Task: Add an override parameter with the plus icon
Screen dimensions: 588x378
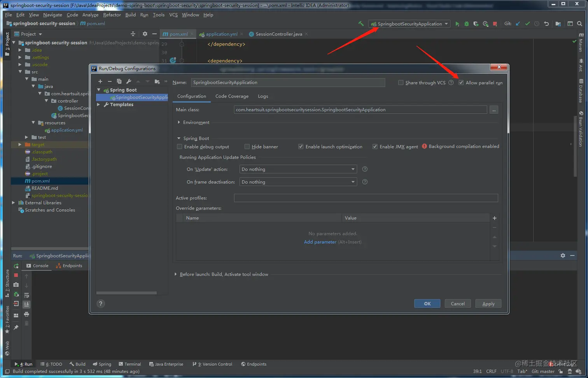Action: (x=495, y=218)
